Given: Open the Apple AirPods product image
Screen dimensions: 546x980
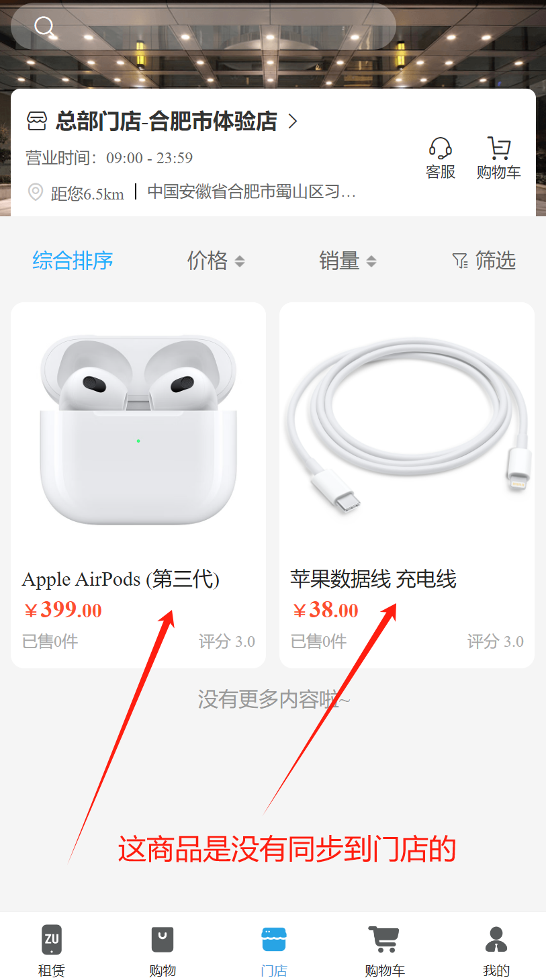Looking at the screenshot, I should (x=138, y=430).
